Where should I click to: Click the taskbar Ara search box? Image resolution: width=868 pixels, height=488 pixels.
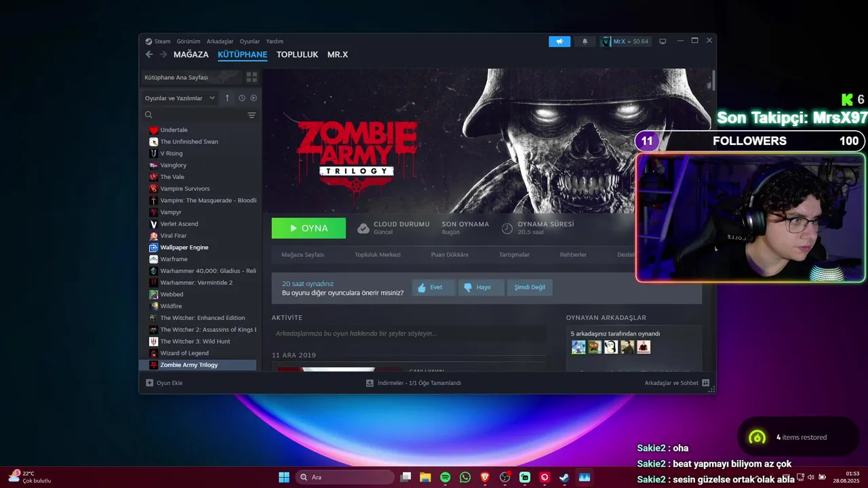[x=344, y=477]
